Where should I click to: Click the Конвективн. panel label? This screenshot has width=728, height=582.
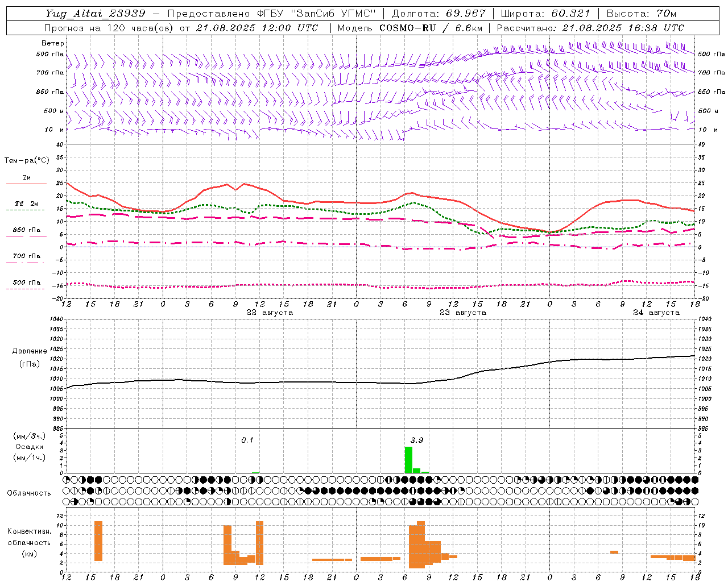click(30, 531)
